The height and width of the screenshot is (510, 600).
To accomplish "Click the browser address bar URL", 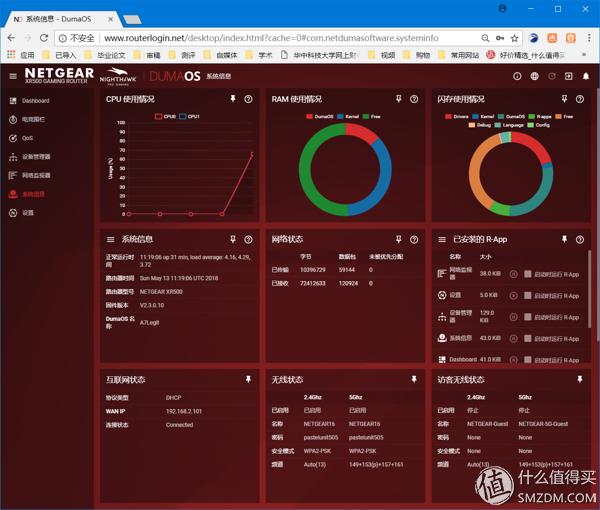I will click(x=271, y=38).
